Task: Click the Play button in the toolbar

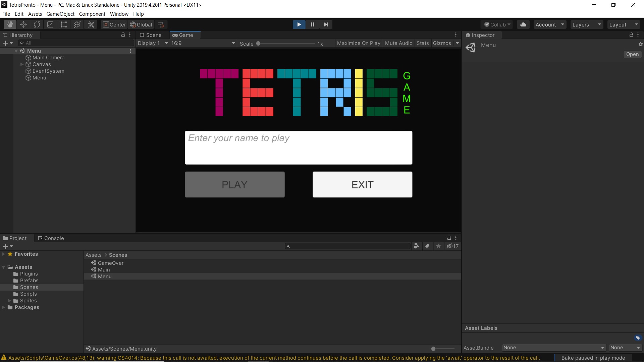Action: [299, 24]
